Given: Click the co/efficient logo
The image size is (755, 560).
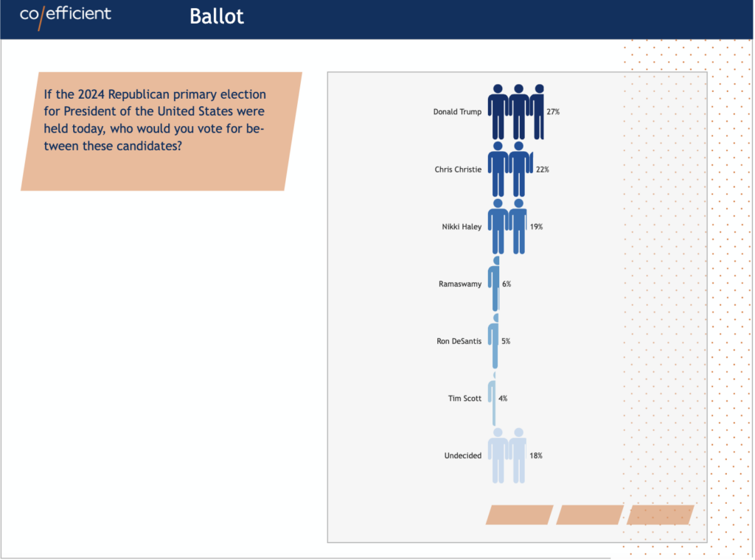Looking at the screenshot, I should pyautogui.click(x=65, y=17).
